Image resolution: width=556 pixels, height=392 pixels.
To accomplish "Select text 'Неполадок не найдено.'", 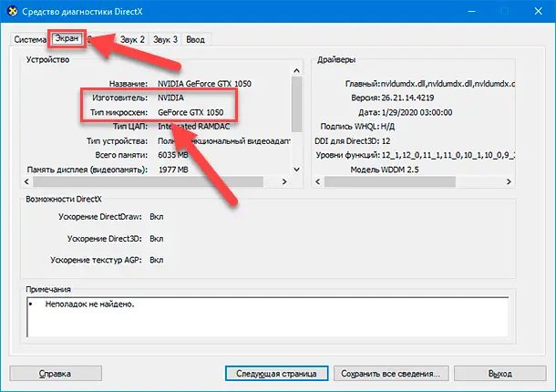I will click(x=89, y=304).
